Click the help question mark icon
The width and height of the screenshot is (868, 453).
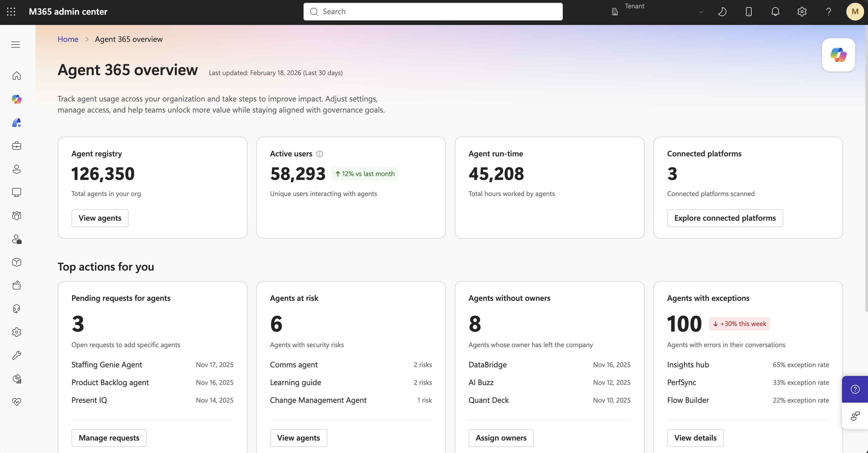tap(829, 12)
